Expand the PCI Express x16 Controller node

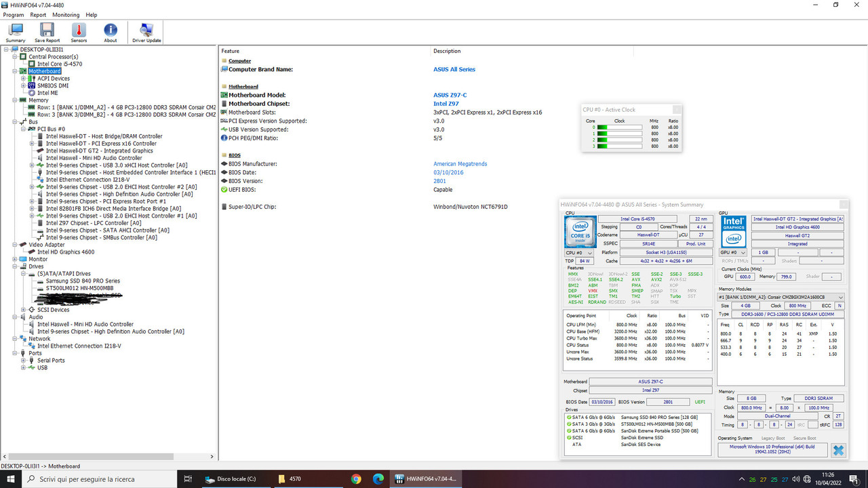32,144
